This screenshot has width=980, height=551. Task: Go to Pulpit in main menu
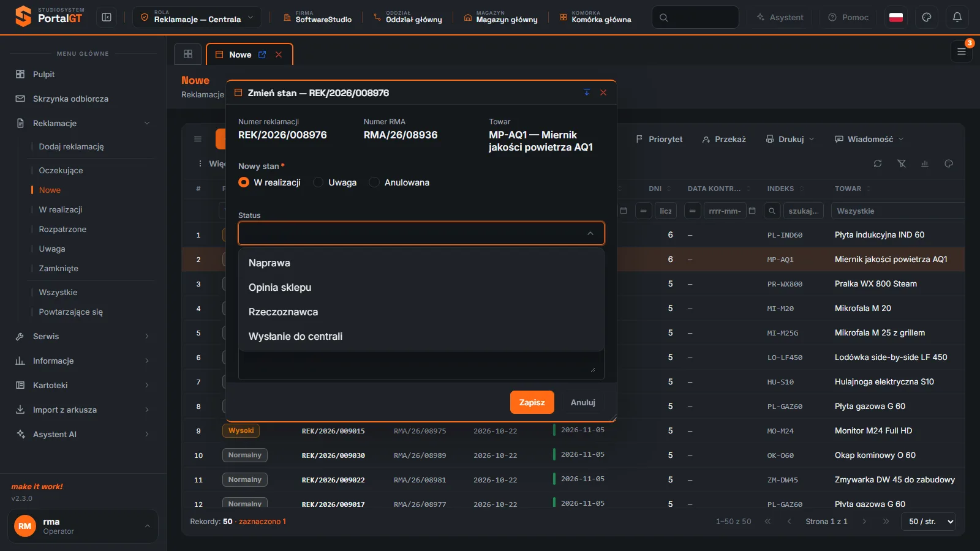tap(83, 74)
